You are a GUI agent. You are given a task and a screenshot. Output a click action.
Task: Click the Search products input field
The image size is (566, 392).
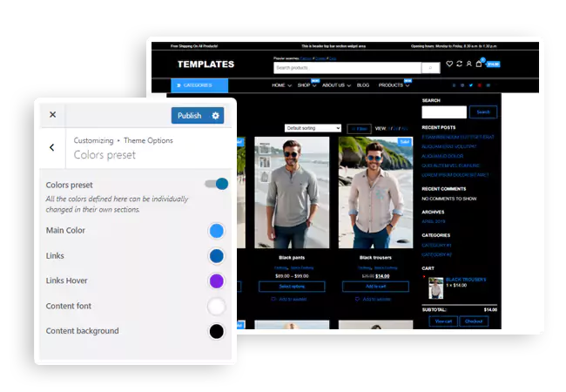click(347, 68)
